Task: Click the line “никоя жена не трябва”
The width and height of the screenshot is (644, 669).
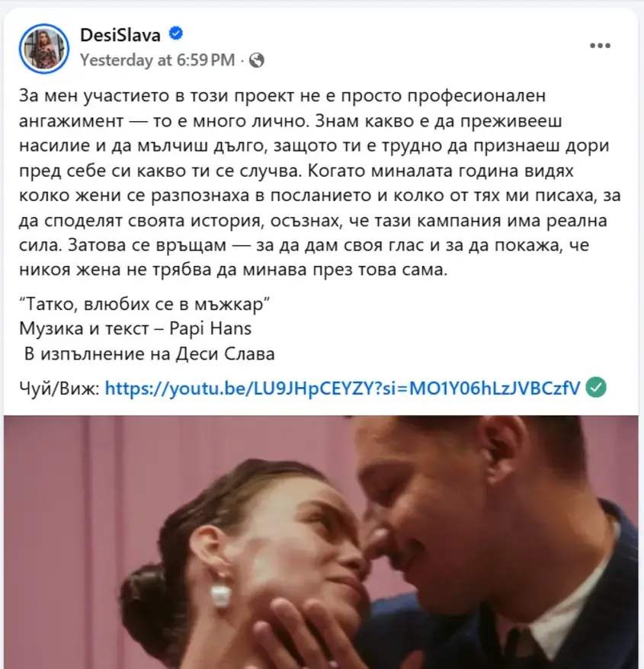Action: (x=233, y=270)
